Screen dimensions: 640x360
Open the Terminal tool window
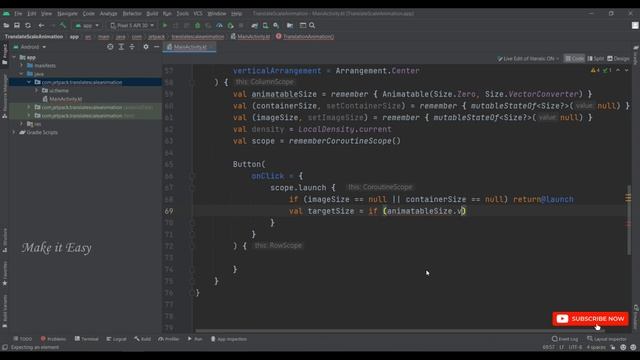pyautogui.click(x=87, y=339)
